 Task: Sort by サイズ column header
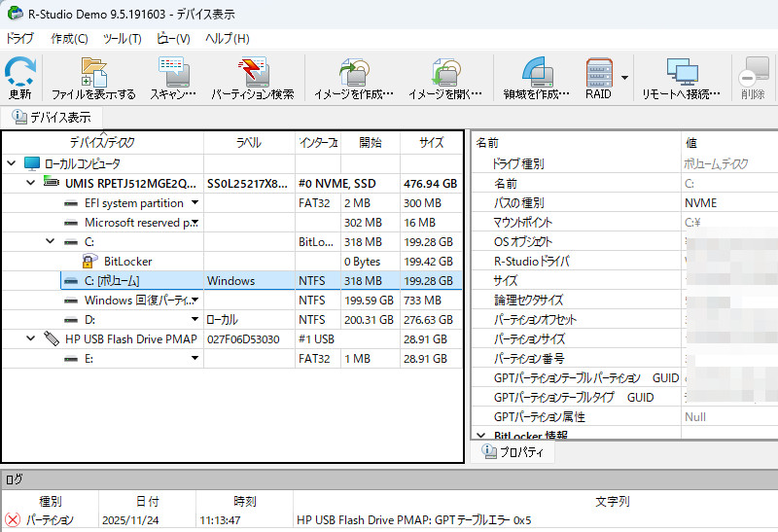pos(431,143)
